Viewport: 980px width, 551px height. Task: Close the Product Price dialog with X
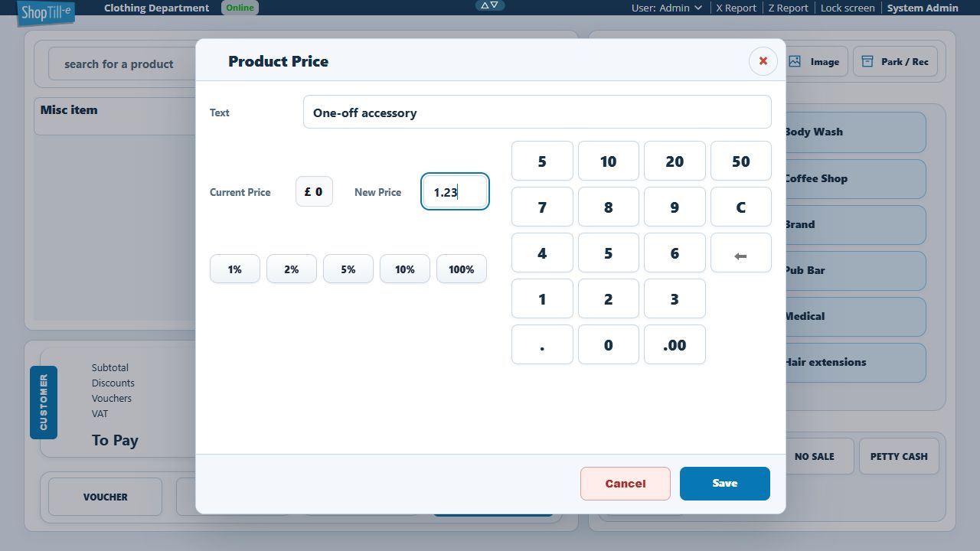(x=763, y=61)
